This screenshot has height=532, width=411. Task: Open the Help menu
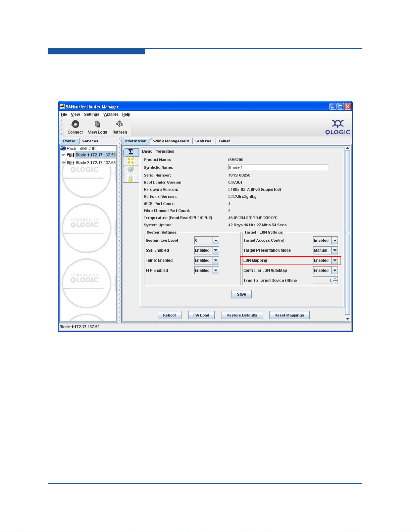click(126, 114)
